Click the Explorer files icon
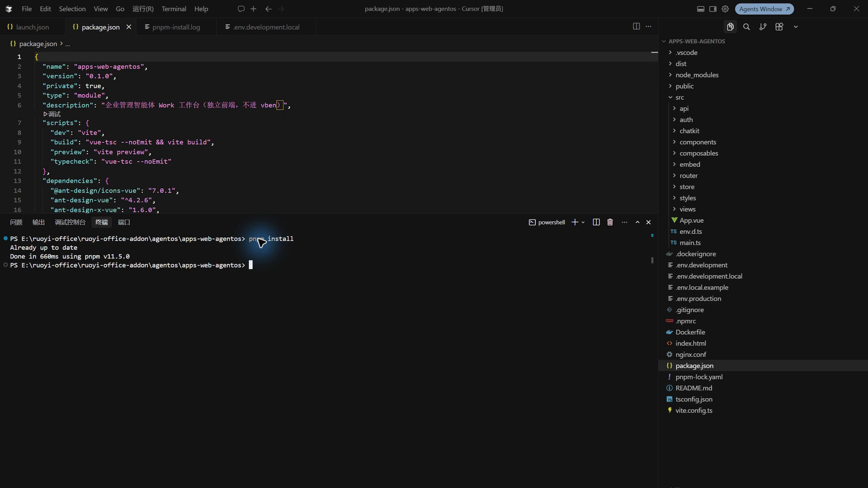This screenshot has height=488, width=868. pyautogui.click(x=730, y=27)
